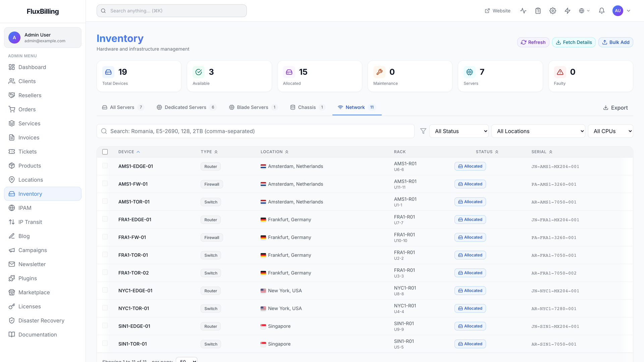Sort by the LOCATION column
This screenshot has width=644, height=362.
(x=274, y=152)
